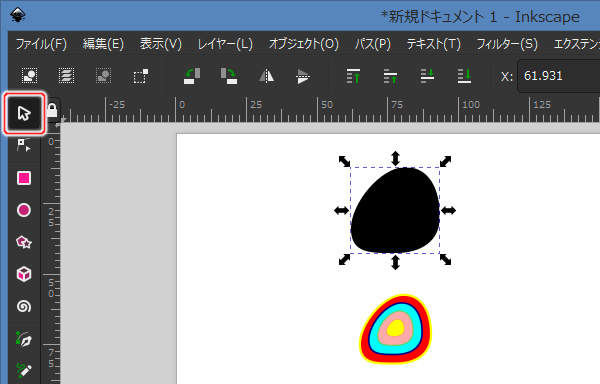The height and width of the screenshot is (384, 600).
Task: Open the ファイル(F) menu
Action: [x=41, y=44]
